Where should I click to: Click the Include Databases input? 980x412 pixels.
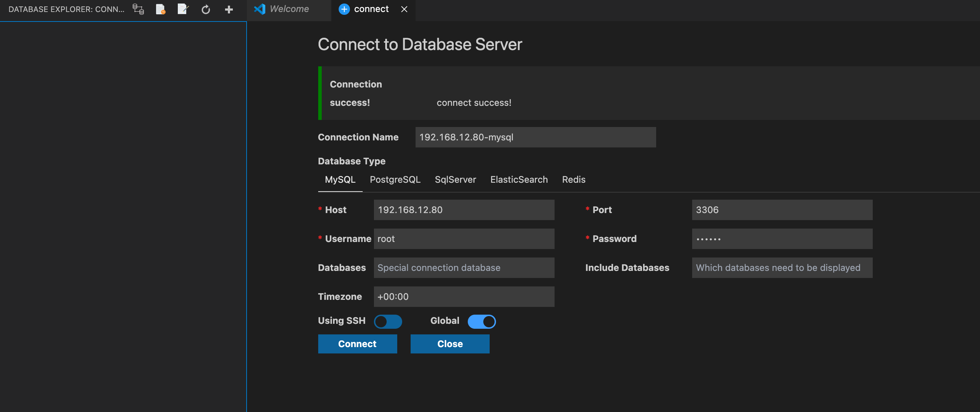coord(782,267)
